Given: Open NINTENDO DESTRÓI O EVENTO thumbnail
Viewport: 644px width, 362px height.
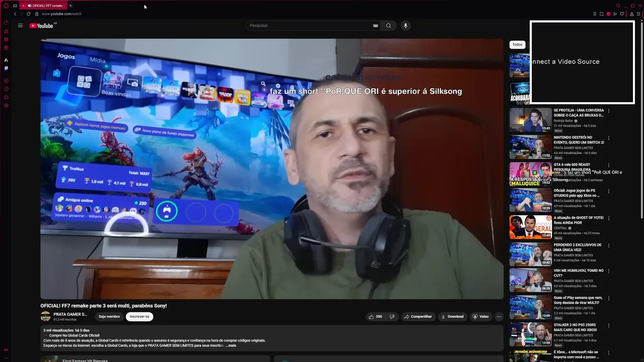Looking at the screenshot, I should pos(530,147).
